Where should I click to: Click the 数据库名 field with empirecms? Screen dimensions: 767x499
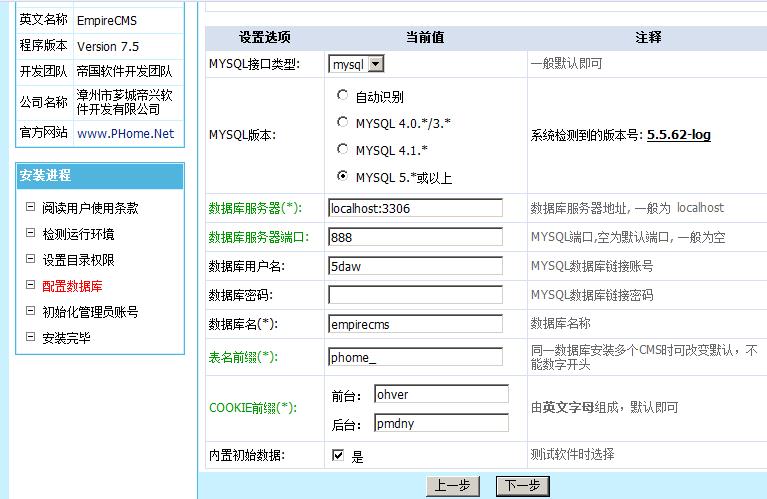(x=415, y=324)
